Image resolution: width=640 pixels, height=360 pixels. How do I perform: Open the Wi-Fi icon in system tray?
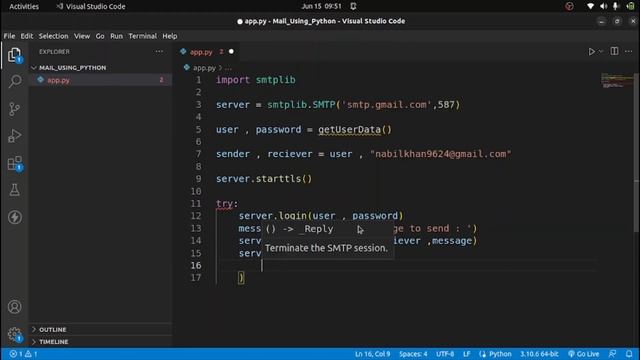[x=590, y=7]
